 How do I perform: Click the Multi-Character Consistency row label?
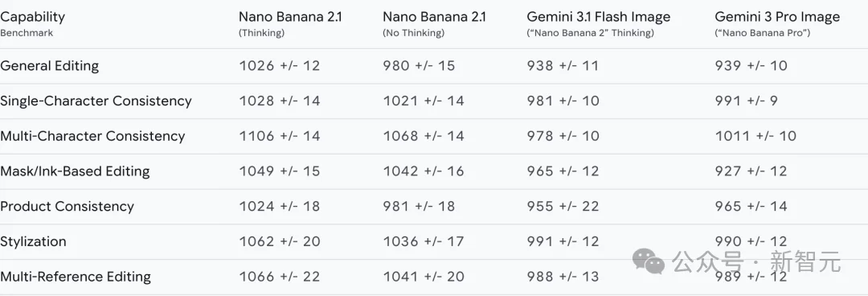pyautogui.click(x=92, y=137)
